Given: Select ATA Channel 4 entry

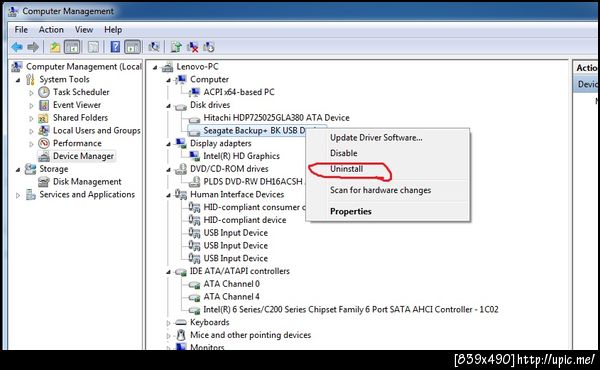Looking at the screenshot, I should click(231, 297).
